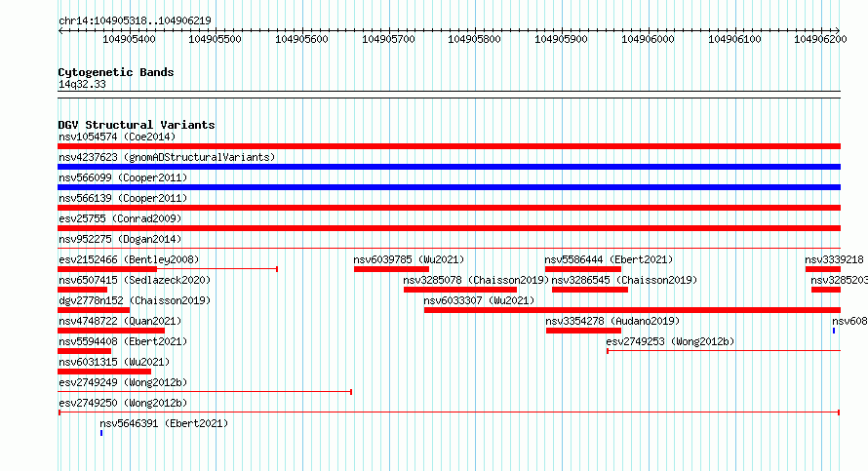Click the thin red line of nsv952275
The width and height of the screenshot is (868, 471).
point(449,248)
